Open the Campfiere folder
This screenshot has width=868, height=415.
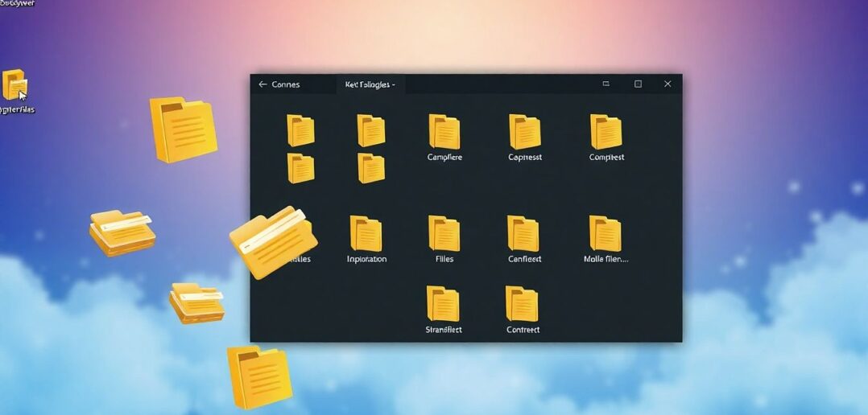pyautogui.click(x=444, y=133)
